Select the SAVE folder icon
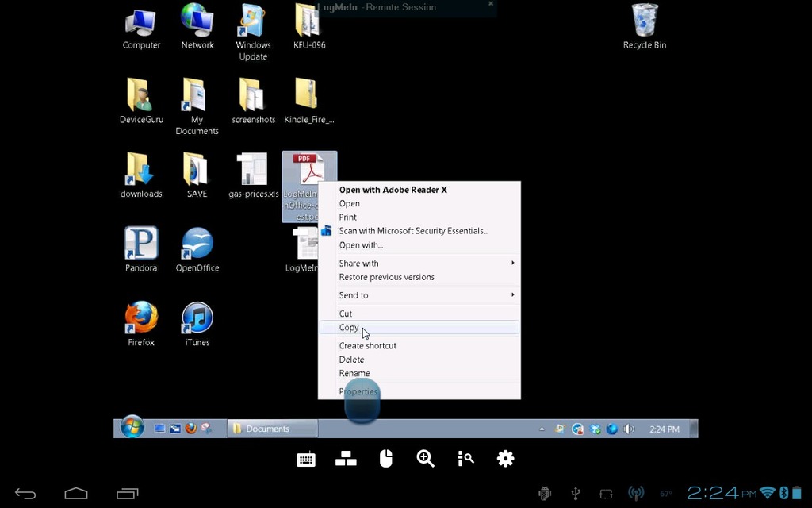 [x=197, y=175]
